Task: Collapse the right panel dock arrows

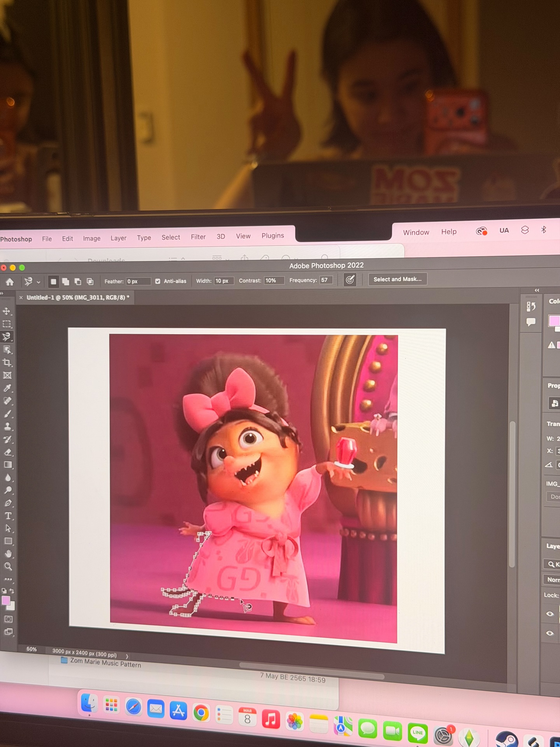Action: point(537,290)
